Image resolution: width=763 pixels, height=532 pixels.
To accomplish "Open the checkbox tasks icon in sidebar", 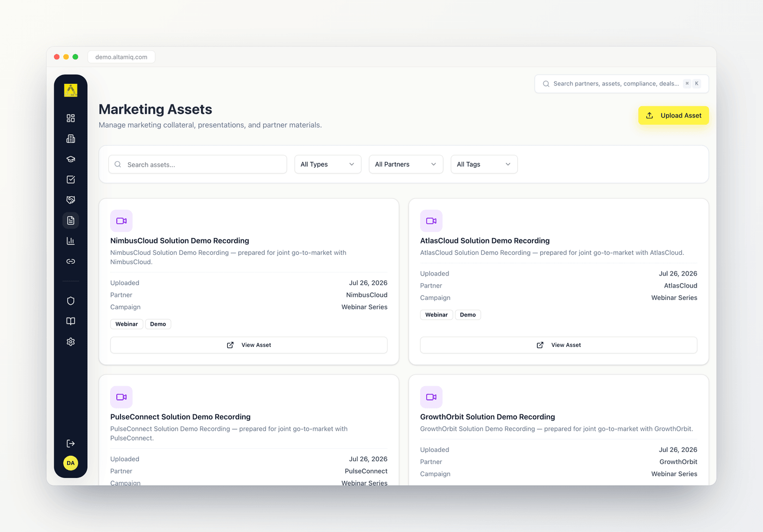I will click(x=71, y=180).
